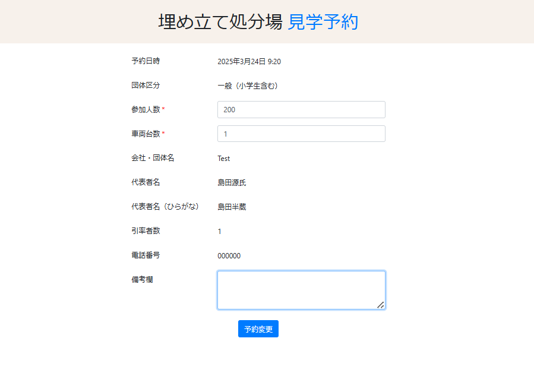The height and width of the screenshot is (392, 534).
Task: Click the 参加人数 input field
Action: 301,110
